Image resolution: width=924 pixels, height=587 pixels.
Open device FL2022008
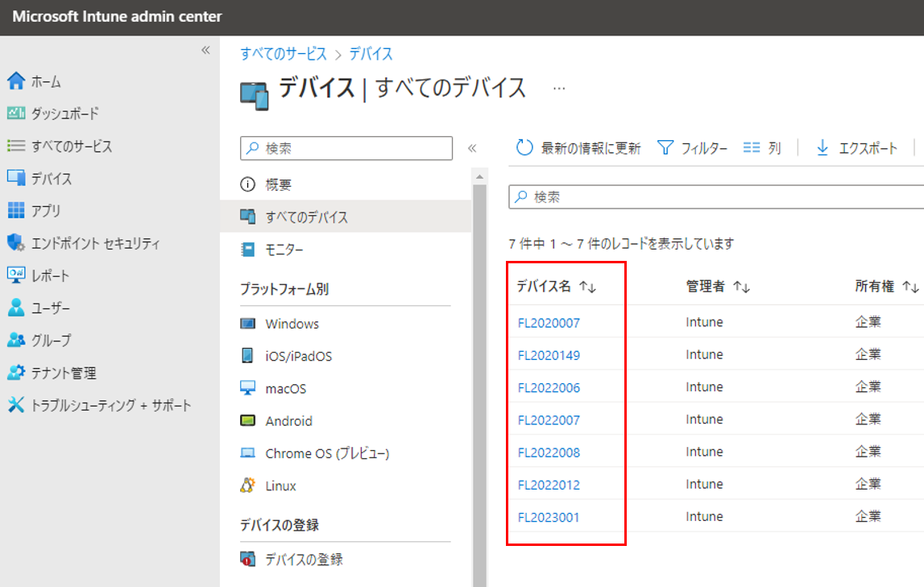click(x=549, y=453)
